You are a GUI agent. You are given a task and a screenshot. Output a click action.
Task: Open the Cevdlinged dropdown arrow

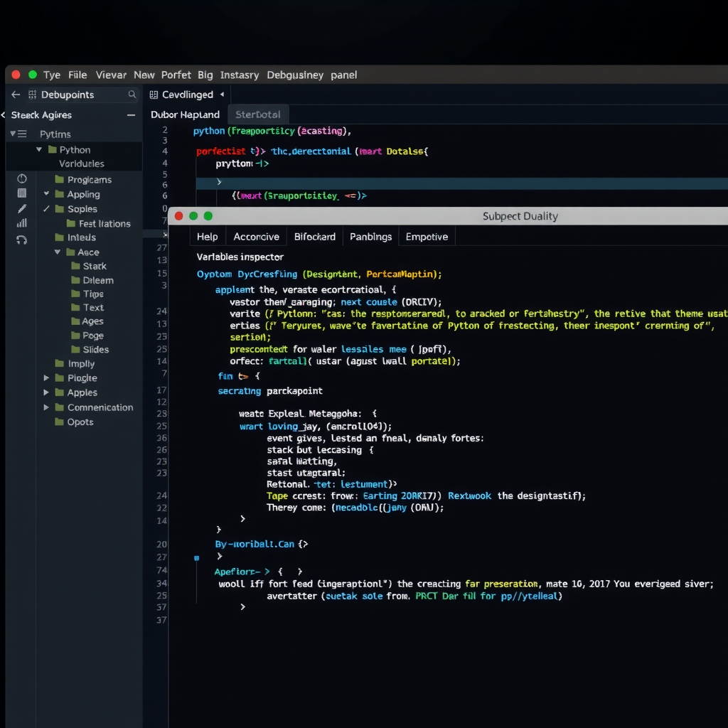pyautogui.click(x=222, y=95)
